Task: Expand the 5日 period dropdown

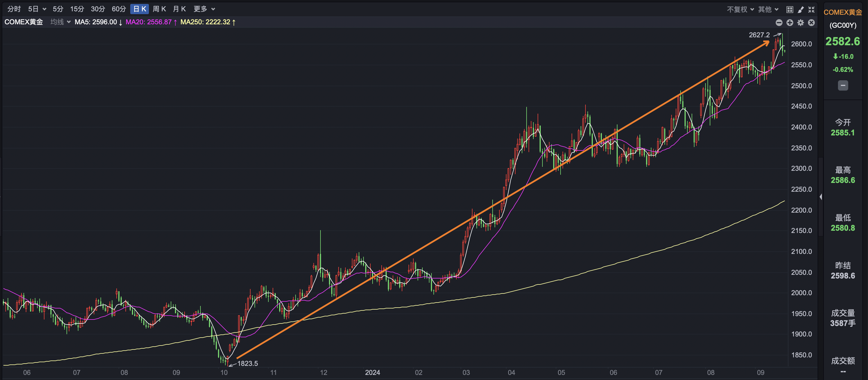Action: coord(37,9)
